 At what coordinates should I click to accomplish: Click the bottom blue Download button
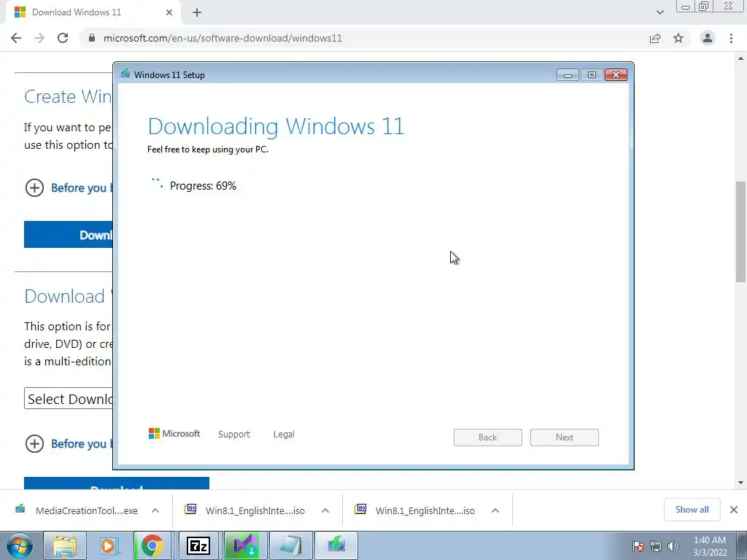pyautogui.click(x=117, y=483)
